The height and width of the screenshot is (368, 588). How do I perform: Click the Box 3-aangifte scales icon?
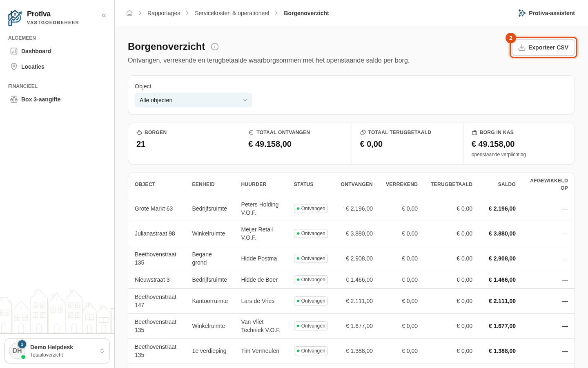[x=14, y=99]
